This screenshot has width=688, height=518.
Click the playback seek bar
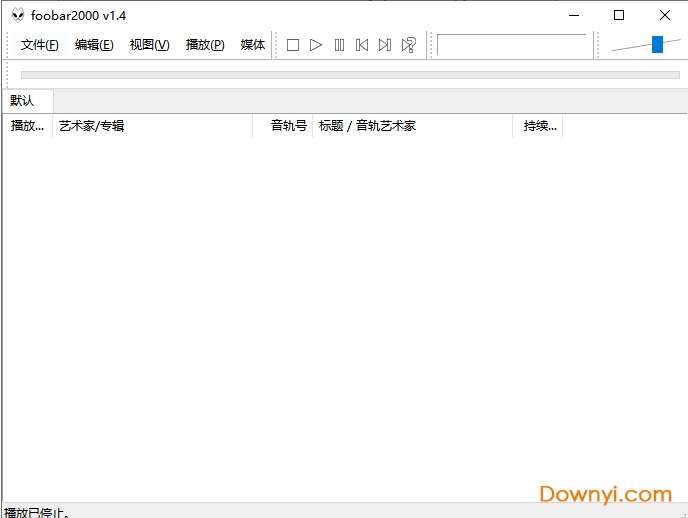(x=350, y=75)
